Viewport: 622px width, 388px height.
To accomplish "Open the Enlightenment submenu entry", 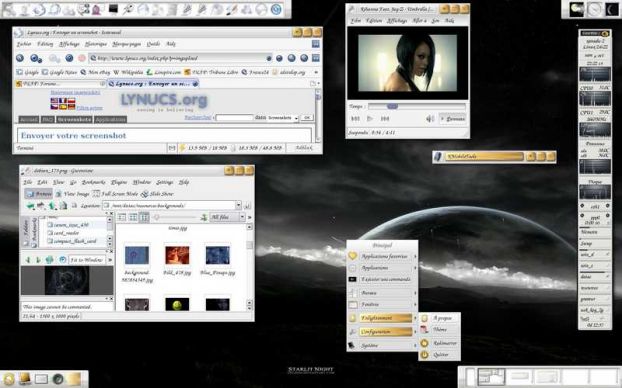I will (x=382, y=318).
